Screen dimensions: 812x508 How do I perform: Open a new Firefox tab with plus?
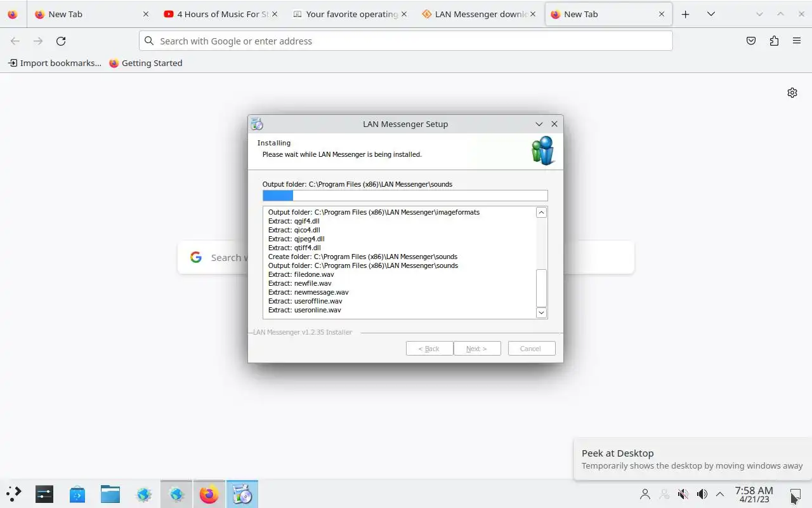[x=685, y=14]
